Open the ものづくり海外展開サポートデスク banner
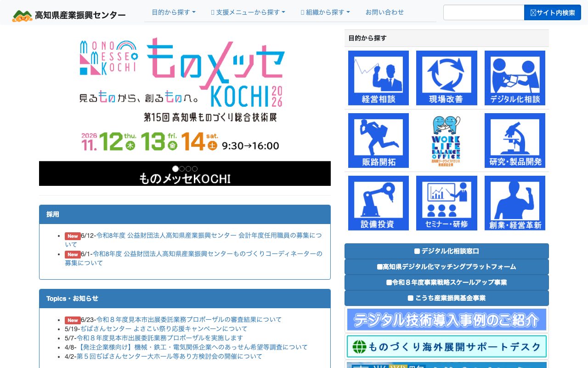Image resolution: width=588 pixels, height=368 pixels. coord(447,346)
